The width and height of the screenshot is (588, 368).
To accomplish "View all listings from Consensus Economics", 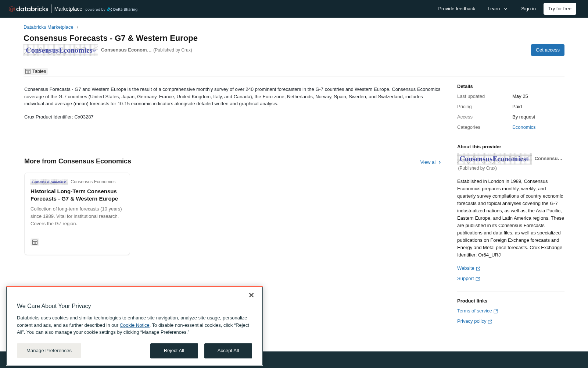I will (x=430, y=162).
